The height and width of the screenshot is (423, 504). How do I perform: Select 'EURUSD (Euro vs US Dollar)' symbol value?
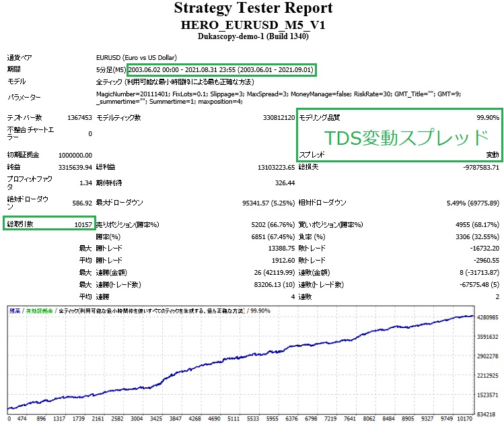[x=137, y=57]
